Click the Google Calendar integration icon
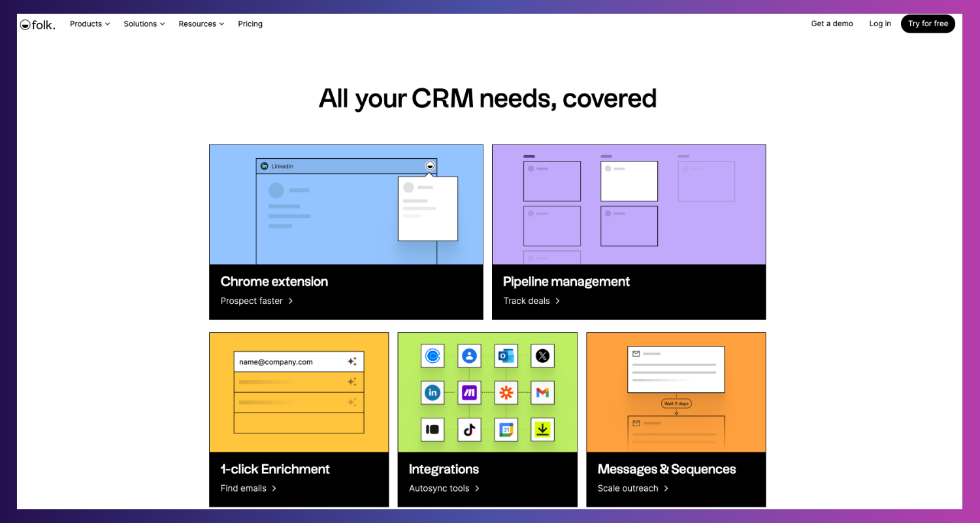The image size is (980, 523). coord(506,430)
